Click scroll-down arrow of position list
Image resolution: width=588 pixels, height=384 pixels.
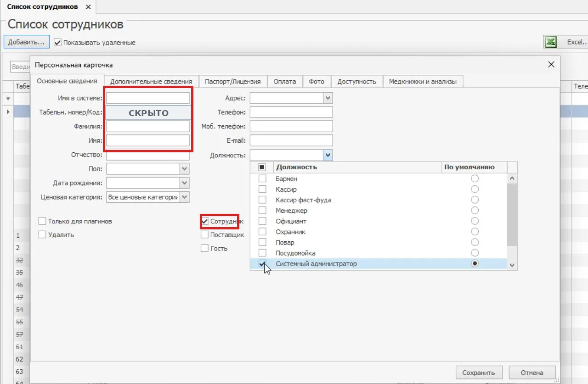tap(512, 266)
